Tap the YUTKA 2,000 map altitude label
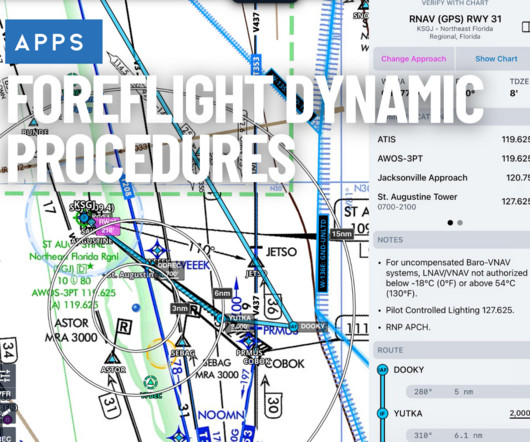This screenshot has height=442, width=530. pyautogui.click(x=239, y=322)
